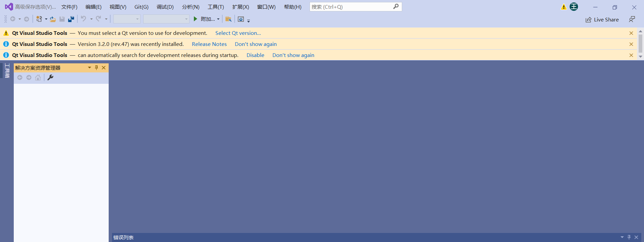Click the New Project toolbar icon

pos(39,19)
